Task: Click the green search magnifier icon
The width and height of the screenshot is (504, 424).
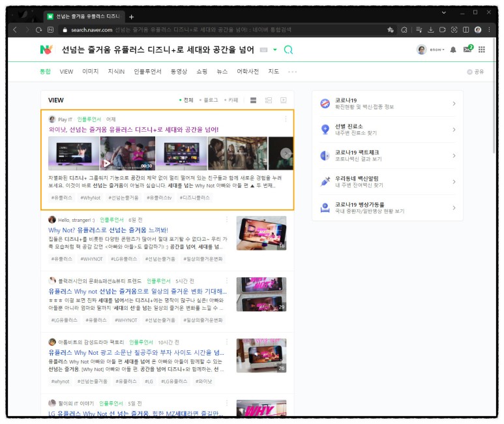Action: pos(288,50)
